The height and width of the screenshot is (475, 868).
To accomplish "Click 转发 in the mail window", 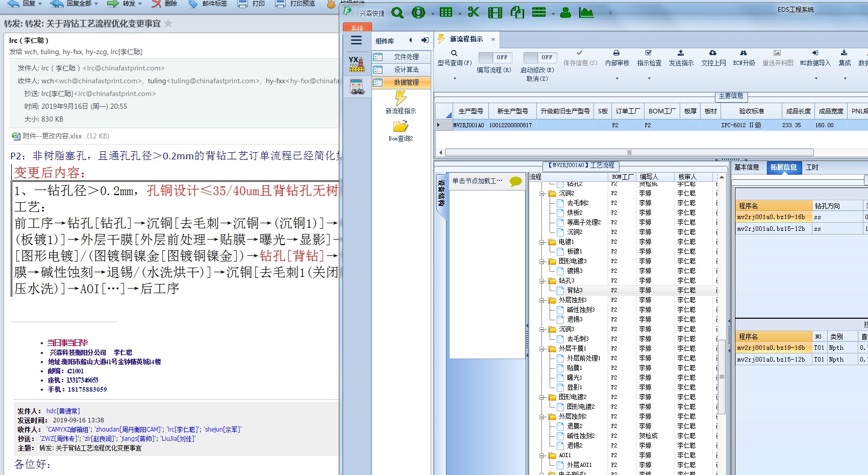I will (x=124, y=4).
